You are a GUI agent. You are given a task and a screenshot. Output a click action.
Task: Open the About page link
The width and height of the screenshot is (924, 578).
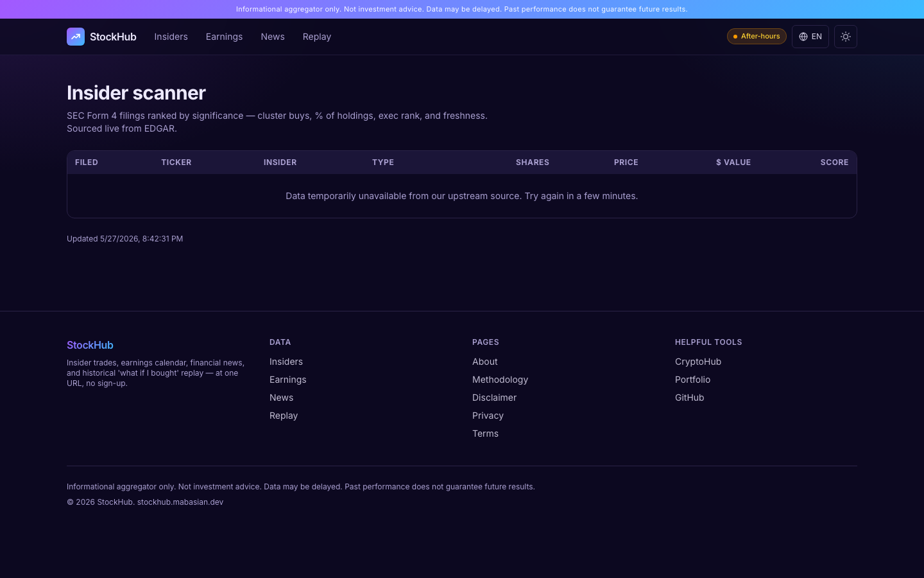485,362
